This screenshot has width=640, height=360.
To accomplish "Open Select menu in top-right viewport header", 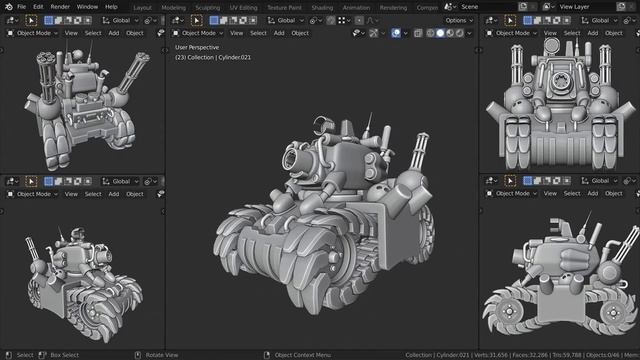I will [572, 33].
